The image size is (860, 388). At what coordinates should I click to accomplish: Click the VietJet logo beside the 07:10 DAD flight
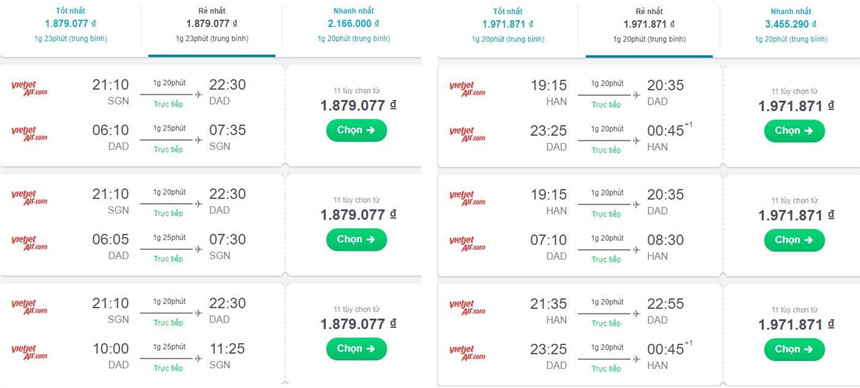(467, 244)
